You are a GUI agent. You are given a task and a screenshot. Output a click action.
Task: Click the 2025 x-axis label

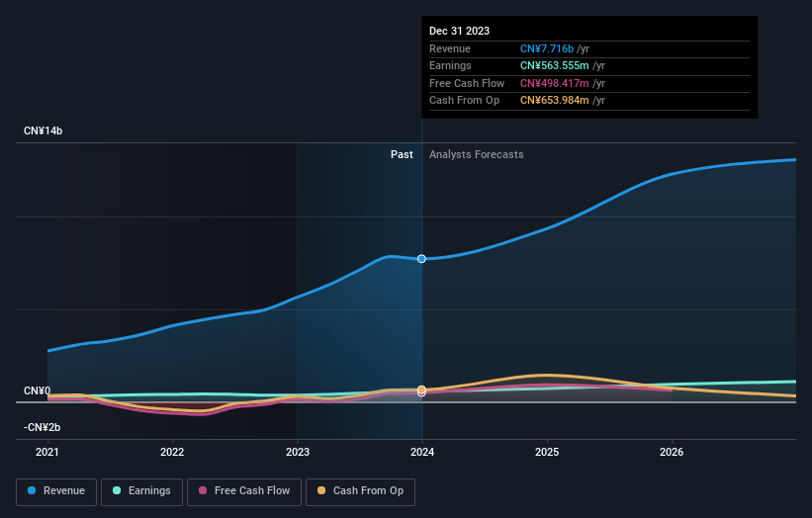pyautogui.click(x=547, y=453)
